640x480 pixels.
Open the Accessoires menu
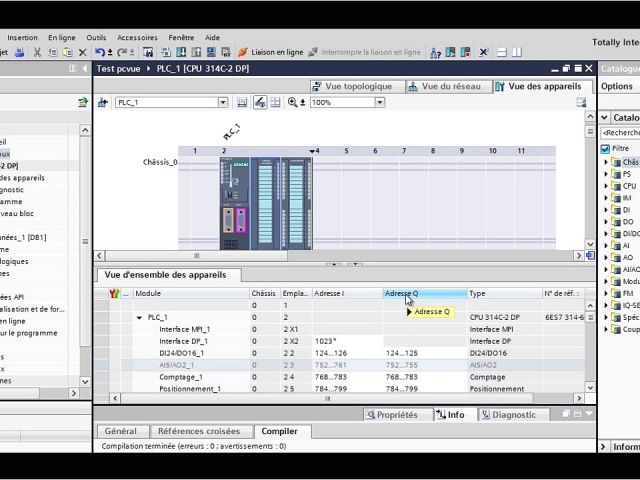pos(137,38)
